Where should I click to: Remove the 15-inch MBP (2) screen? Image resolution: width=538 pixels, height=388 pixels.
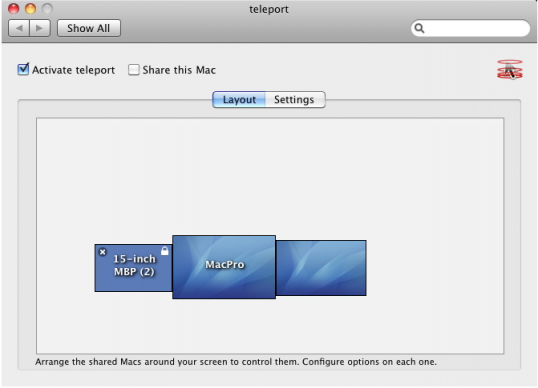102,252
